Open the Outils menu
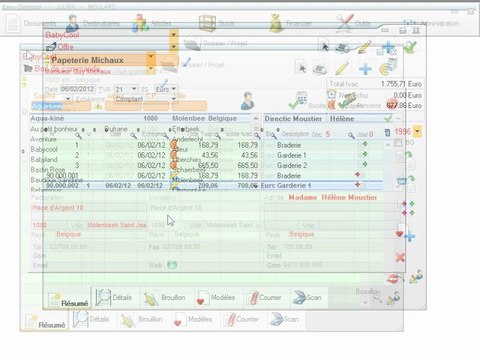 click(x=353, y=23)
